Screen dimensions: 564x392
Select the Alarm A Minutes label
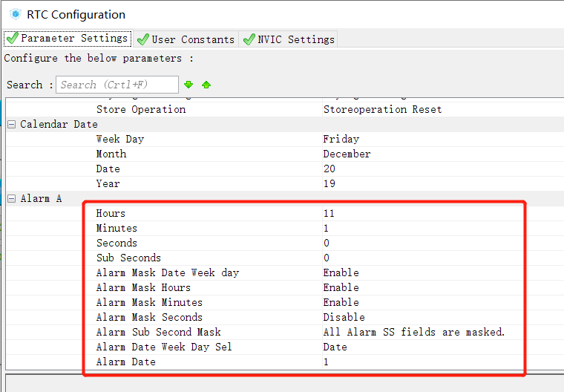(x=117, y=228)
